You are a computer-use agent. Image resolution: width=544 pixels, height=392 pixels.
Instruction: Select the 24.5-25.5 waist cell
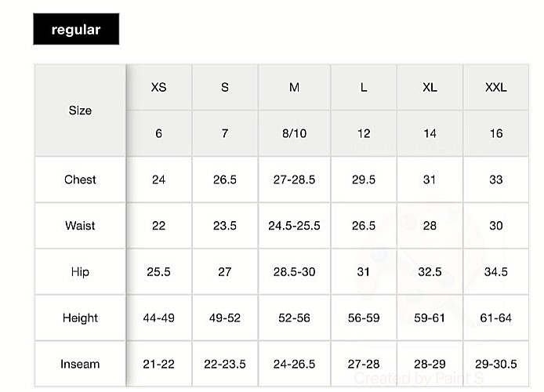294,226
